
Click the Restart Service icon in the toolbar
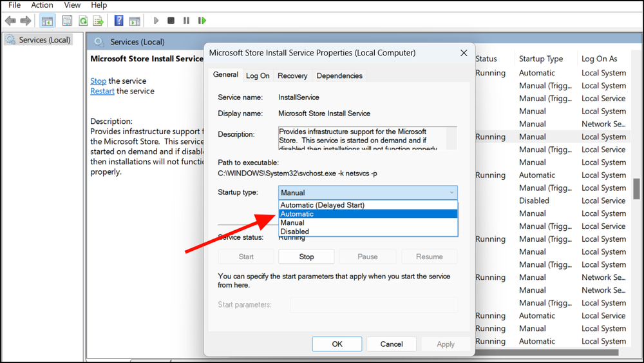coord(202,21)
